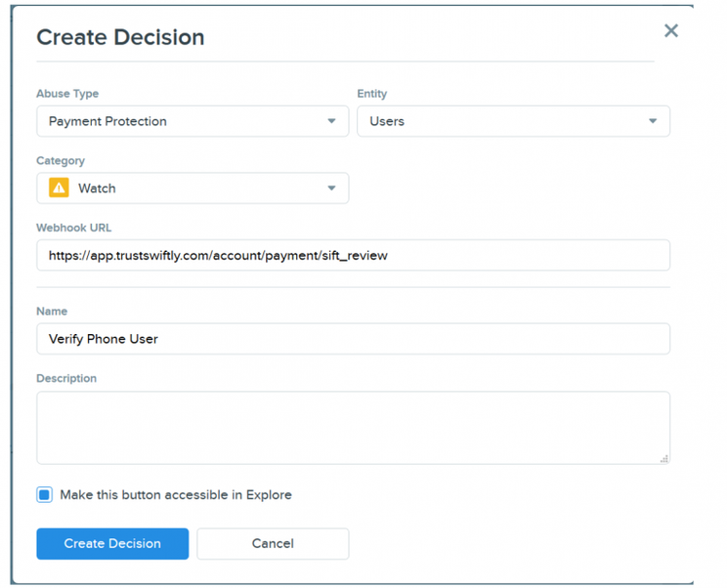Click the 'Watch' category value
Screen dimensions: 727x588
97,189
